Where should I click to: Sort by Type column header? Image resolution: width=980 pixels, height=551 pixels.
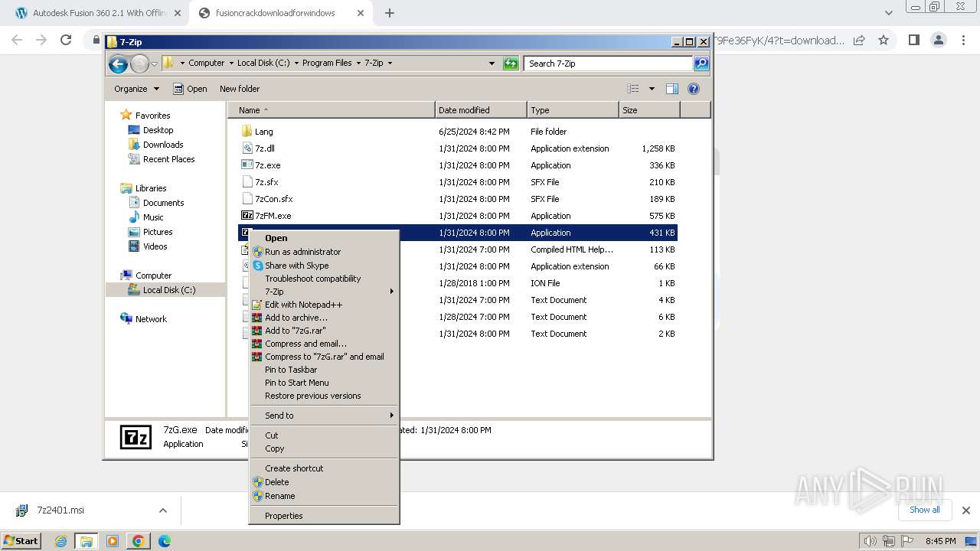(x=573, y=110)
